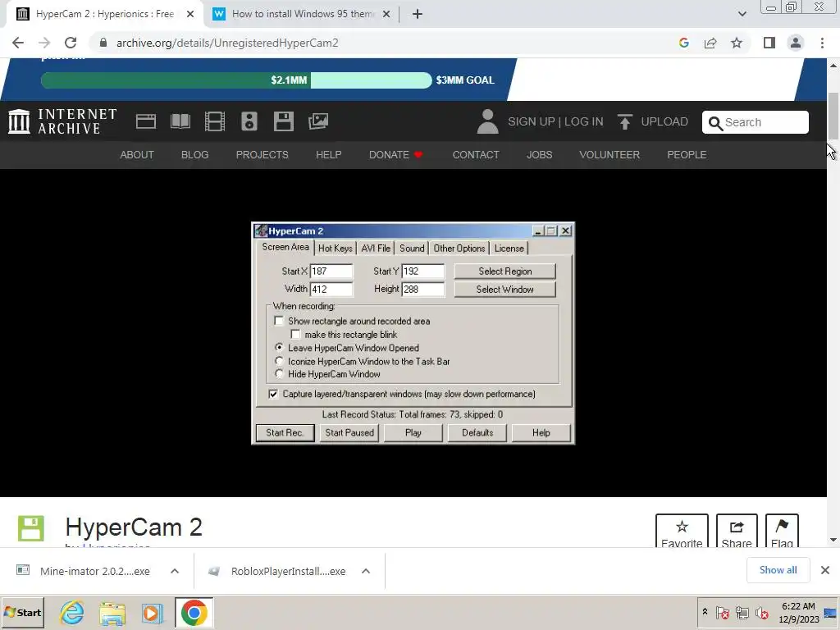Image resolution: width=840 pixels, height=630 pixels.
Task: Click the Internet Archive logo
Action: point(62,121)
